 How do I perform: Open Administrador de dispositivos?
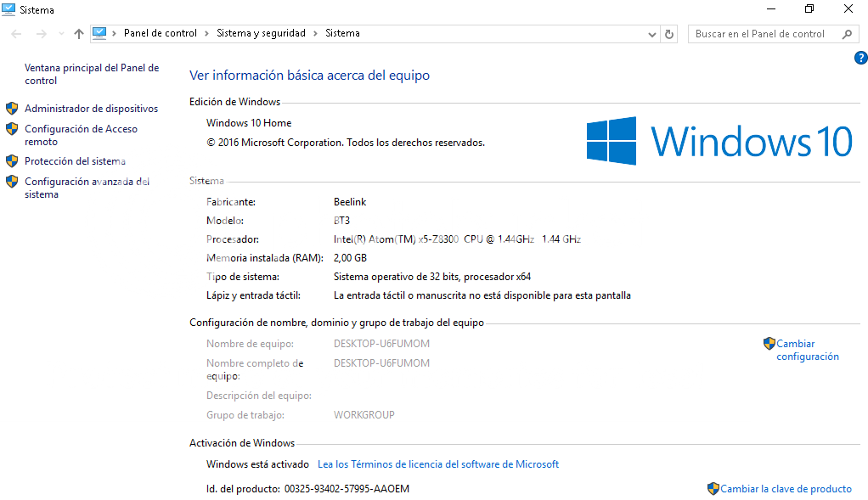coord(91,109)
